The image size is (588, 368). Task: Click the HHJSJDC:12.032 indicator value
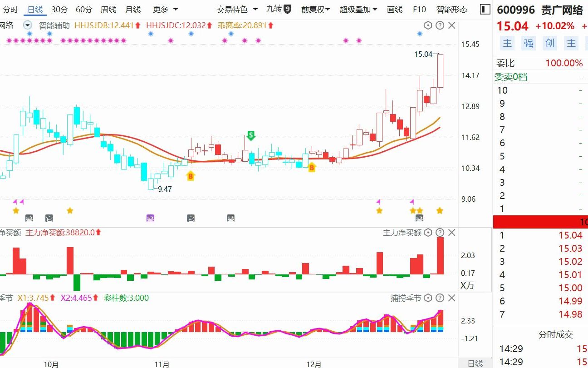179,25
